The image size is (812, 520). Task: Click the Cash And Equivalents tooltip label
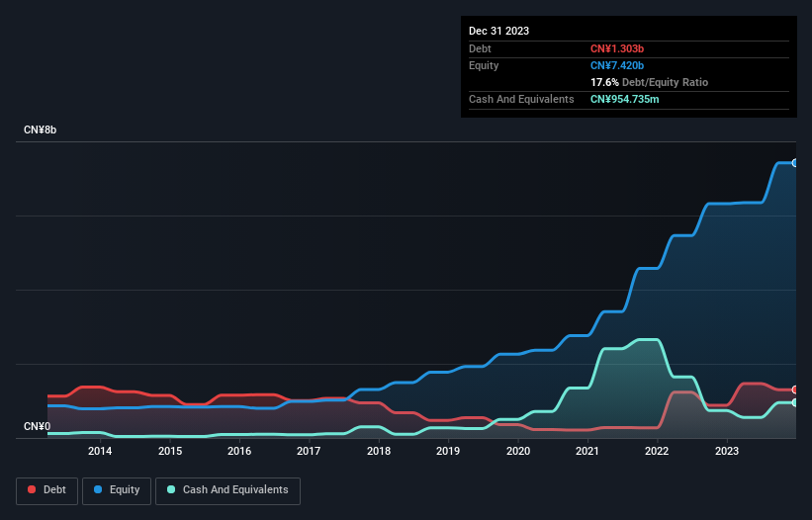click(x=521, y=99)
